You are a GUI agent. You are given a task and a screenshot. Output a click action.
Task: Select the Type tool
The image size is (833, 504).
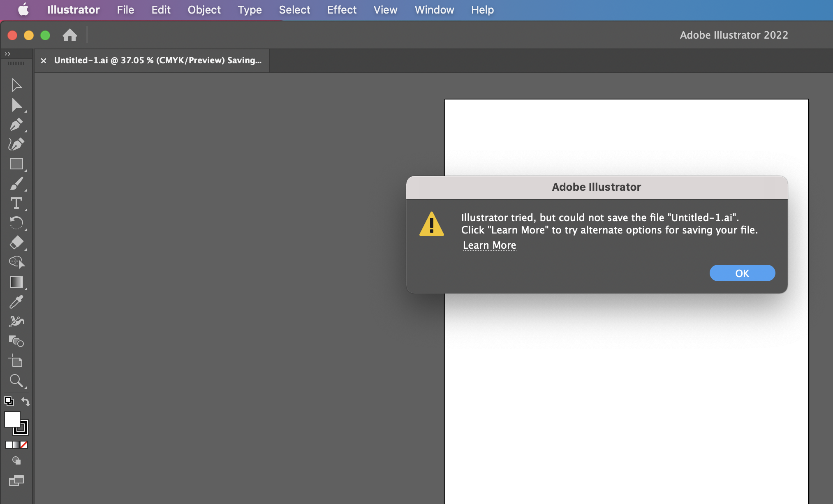[16, 203]
